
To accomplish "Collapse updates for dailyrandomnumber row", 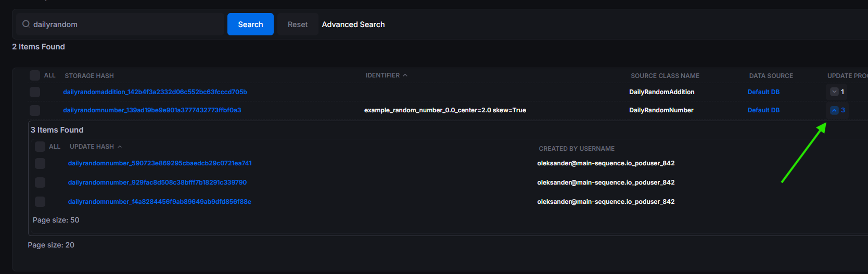I will 834,110.
